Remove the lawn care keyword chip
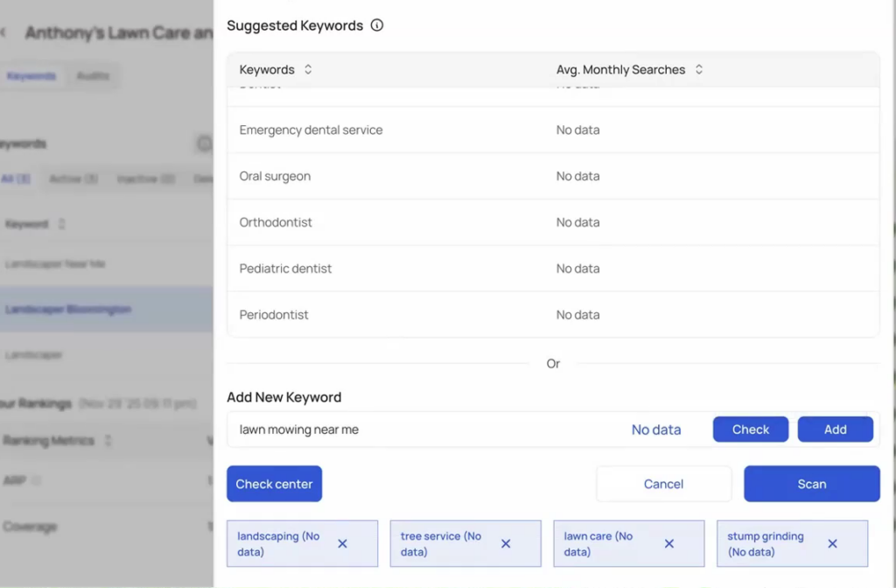The height and width of the screenshot is (588, 896). click(x=669, y=543)
